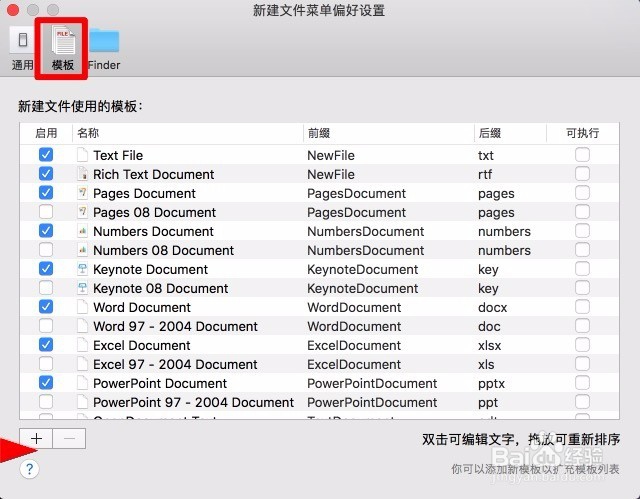Select the Text File file icon
This screenshot has height=499, width=640.
click(82, 155)
